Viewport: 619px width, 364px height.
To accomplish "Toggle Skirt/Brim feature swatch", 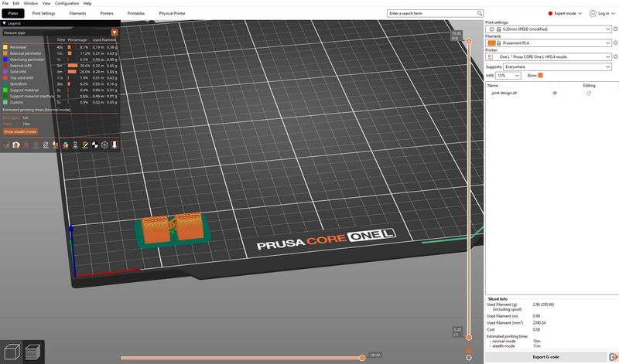I will (x=5, y=84).
